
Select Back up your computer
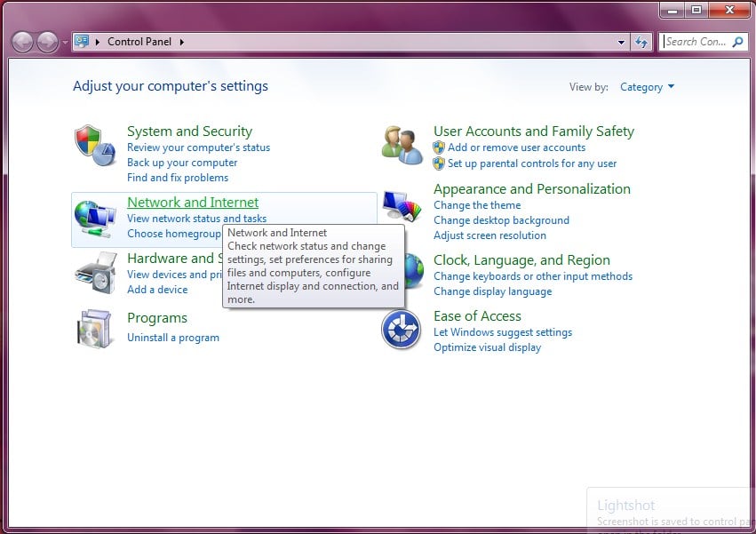tap(182, 163)
